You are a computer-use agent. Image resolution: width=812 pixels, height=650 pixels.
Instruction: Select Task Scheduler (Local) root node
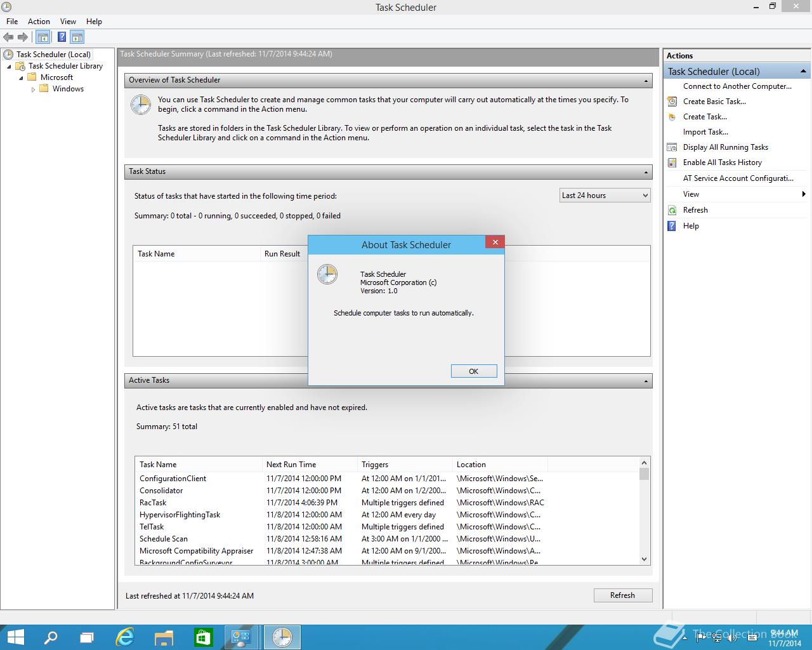coord(53,55)
